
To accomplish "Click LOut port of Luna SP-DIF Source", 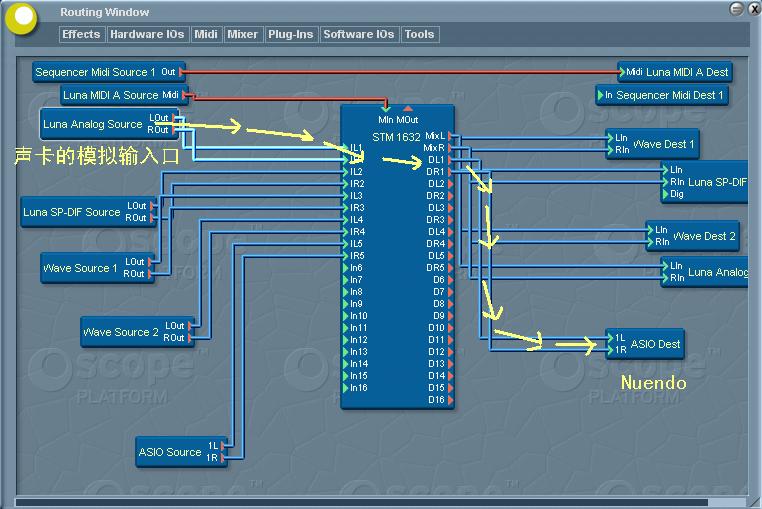I will 153,206.
